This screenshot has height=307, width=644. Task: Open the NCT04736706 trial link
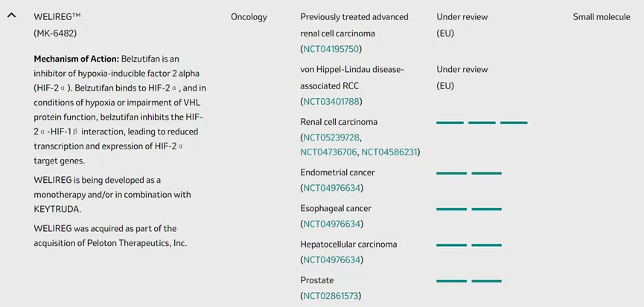[328, 152]
